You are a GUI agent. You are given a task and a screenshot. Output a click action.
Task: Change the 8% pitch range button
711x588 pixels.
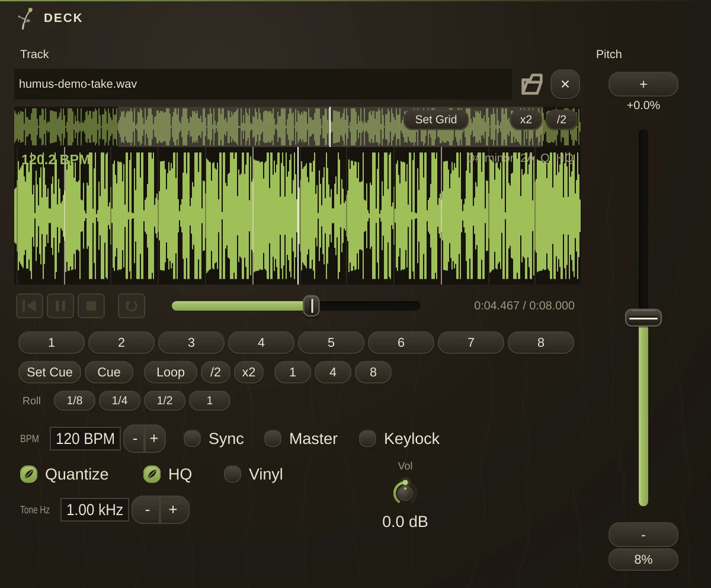(x=643, y=560)
